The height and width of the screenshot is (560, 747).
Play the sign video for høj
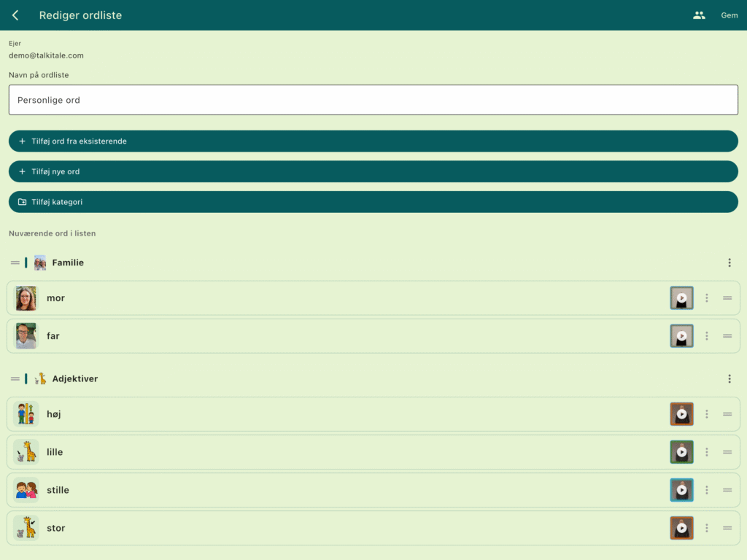pos(682,414)
